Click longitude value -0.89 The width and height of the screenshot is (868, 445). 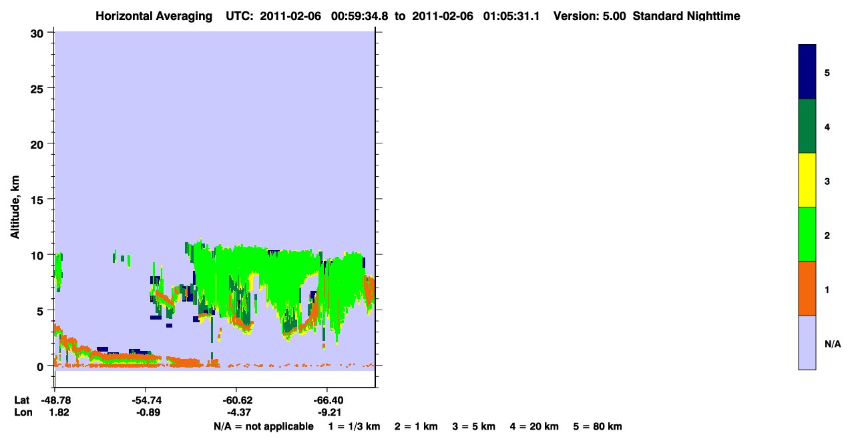tap(148, 412)
